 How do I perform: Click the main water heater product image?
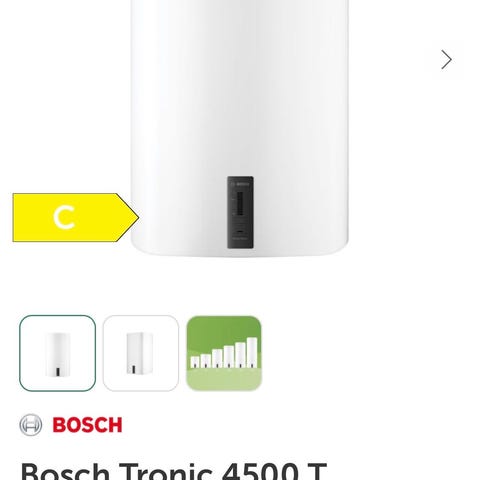point(240,128)
